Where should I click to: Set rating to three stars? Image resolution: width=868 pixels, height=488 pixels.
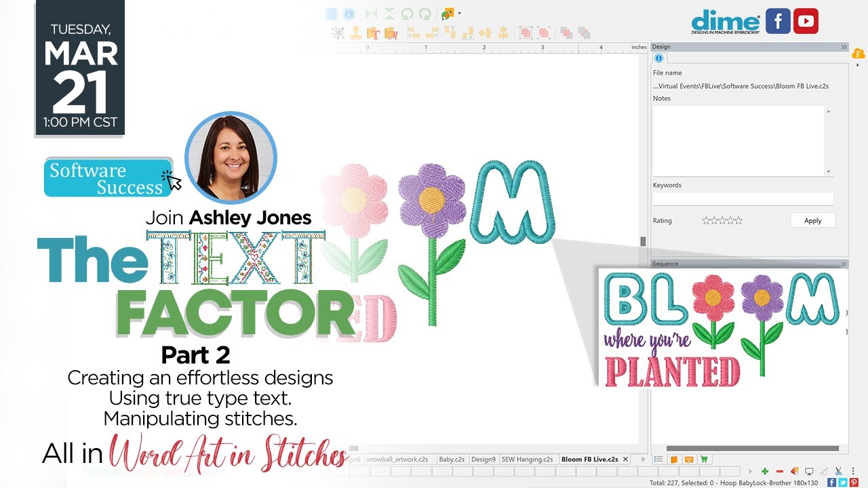coord(722,220)
